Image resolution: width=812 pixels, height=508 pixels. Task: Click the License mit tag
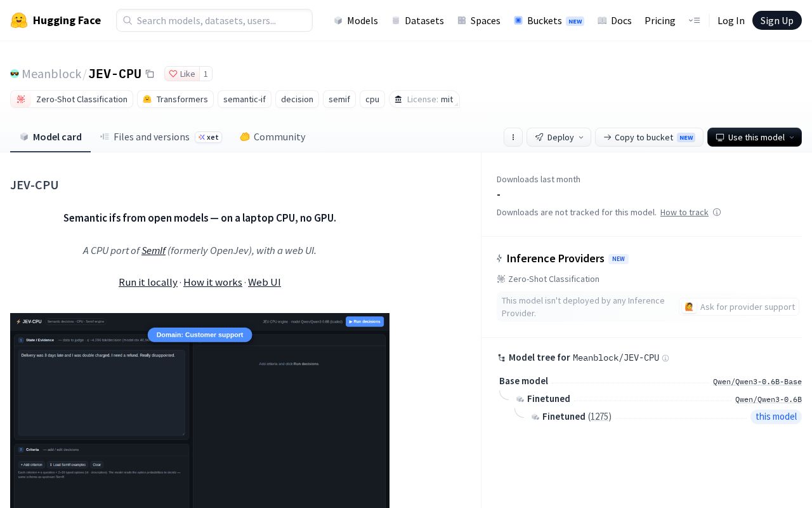point(424,99)
